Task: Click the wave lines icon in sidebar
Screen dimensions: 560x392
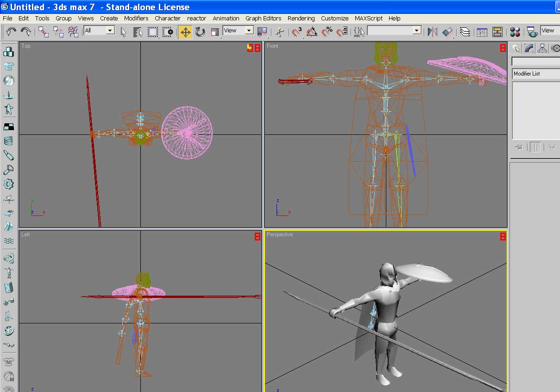Action: tap(8, 241)
